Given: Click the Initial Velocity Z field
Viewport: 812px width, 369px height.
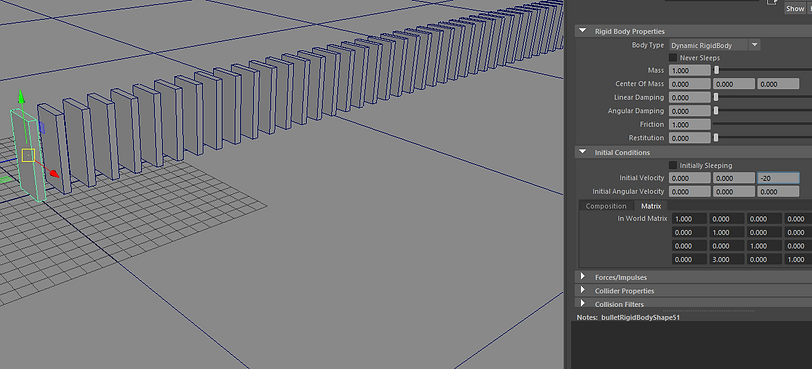Looking at the screenshot, I should coord(778,178).
